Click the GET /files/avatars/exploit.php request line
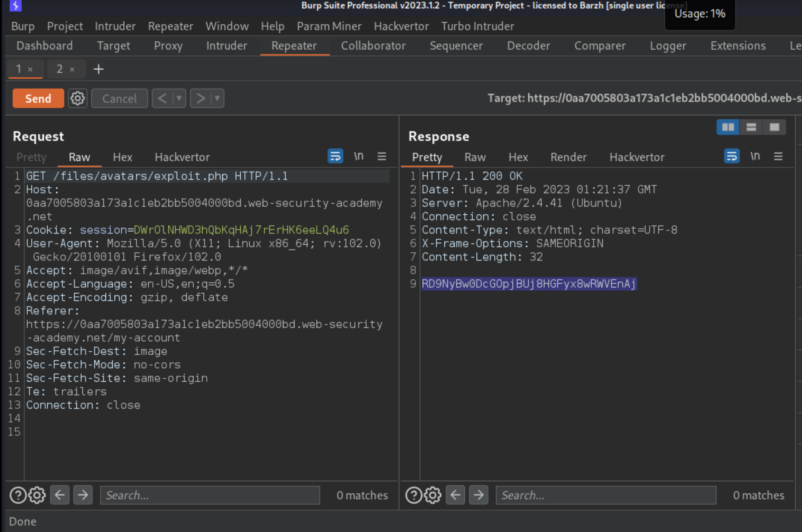 pyautogui.click(x=157, y=176)
